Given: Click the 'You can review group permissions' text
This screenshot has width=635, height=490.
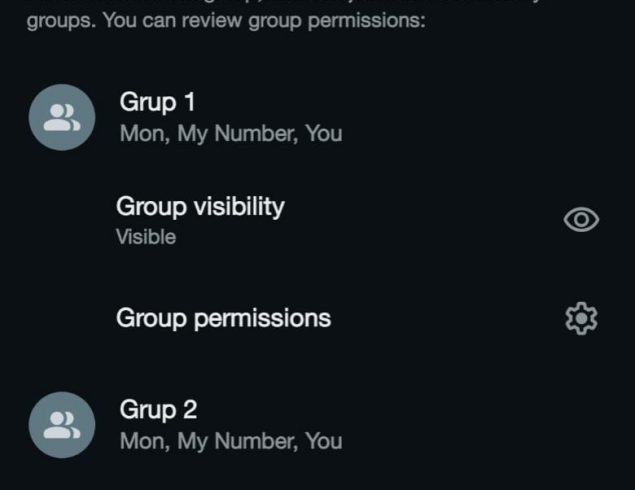Looking at the screenshot, I should click(264, 20).
